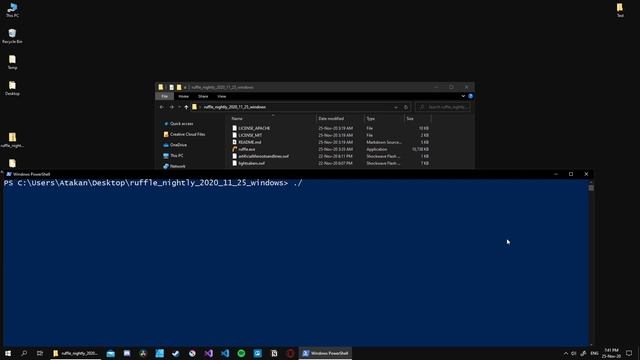
Task: Click the Explorer search box
Action: click(x=442, y=107)
